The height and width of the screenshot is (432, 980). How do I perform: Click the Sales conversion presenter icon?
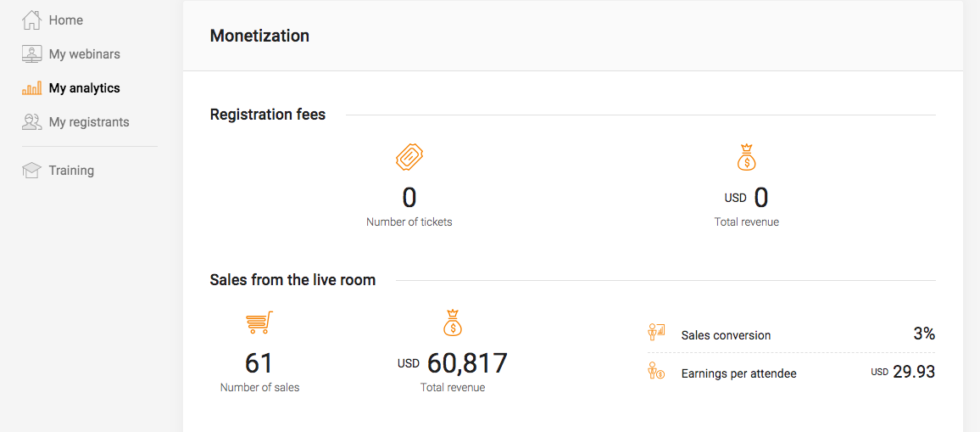click(x=656, y=332)
